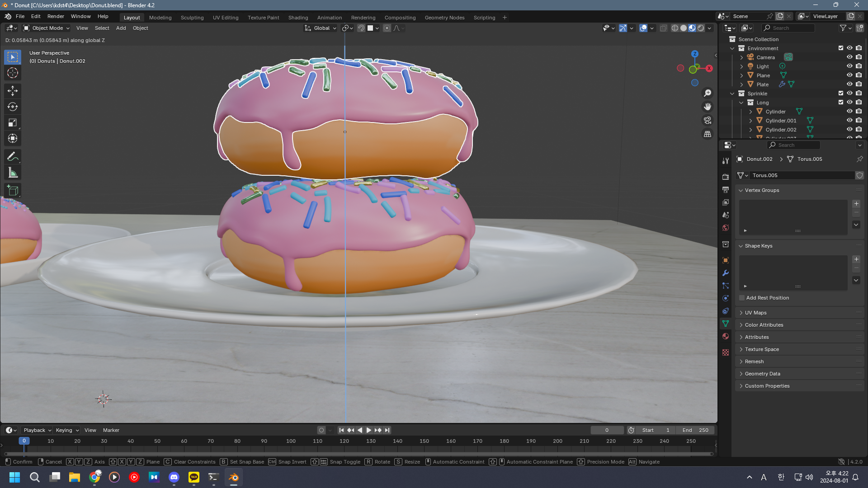This screenshot has width=868, height=488.
Task: Select the Rotate tool
Action: 13,107
